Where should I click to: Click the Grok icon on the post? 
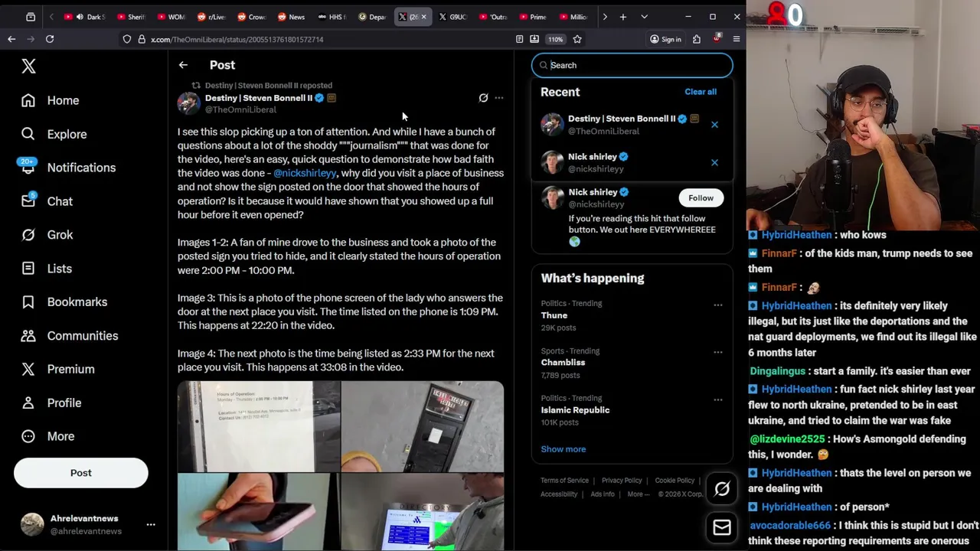pyautogui.click(x=483, y=98)
